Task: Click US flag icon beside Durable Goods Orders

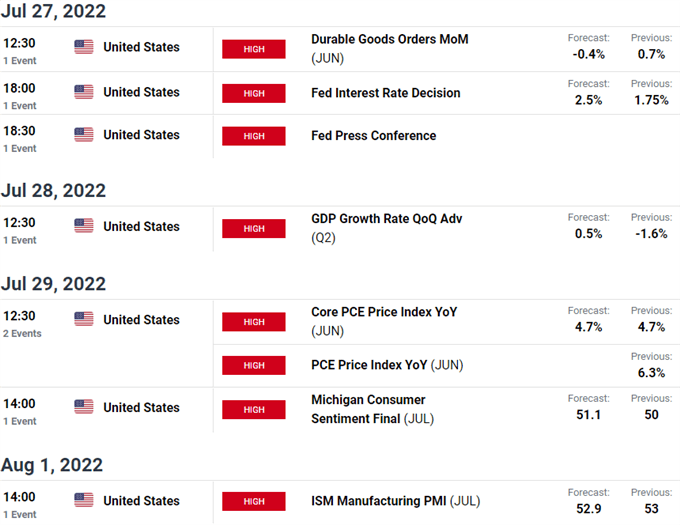Action: click(x=84, y=47)
